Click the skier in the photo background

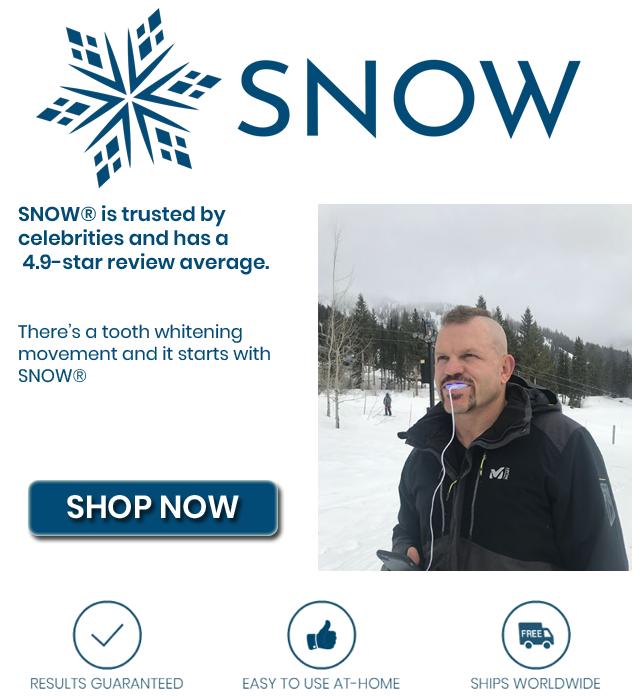pos(388,404)
